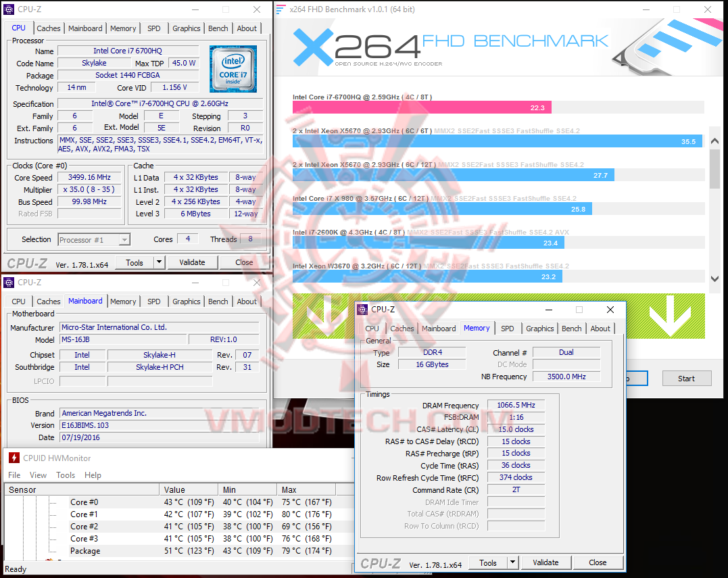Screen dimensions: 728x578
Task: Click Tools button in Memory CPU-Z window
Action: (x=488, y=562)
